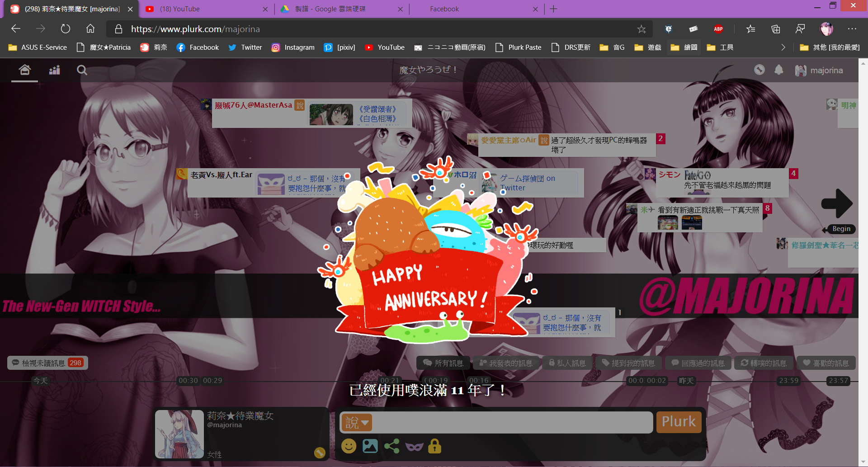Select the 轉噗的訊息 filter tab
This screenshot has width=868, height=467.
[764, 363]
